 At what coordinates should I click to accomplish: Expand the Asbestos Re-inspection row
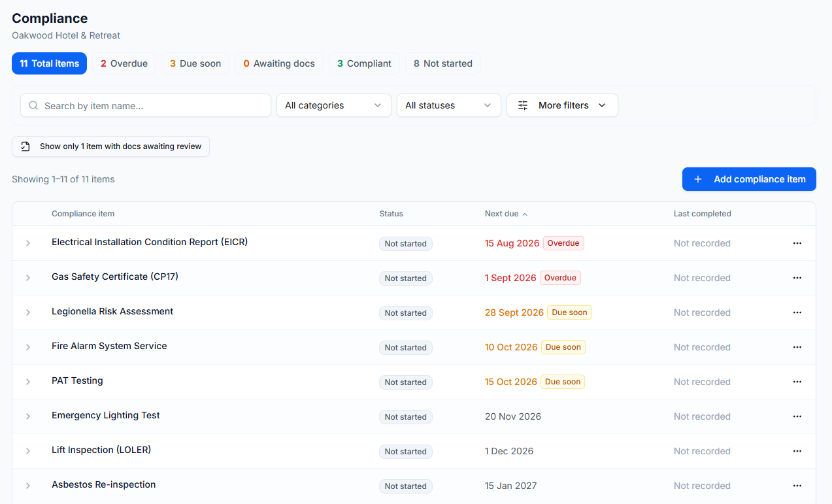click(x=28, y=486)
